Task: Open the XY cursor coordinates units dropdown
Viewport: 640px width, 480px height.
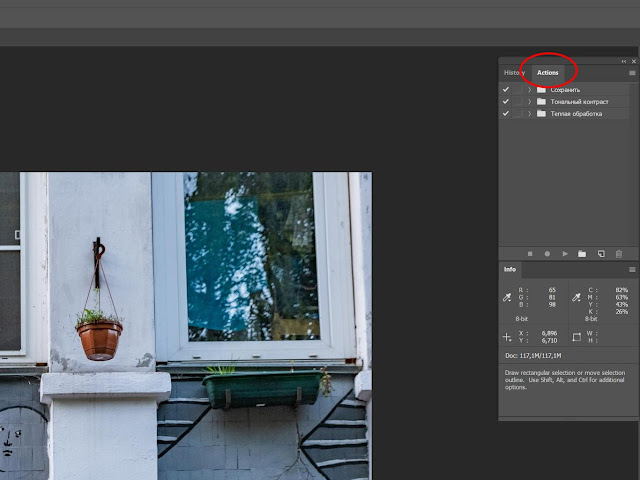Action: pos(507,337)
